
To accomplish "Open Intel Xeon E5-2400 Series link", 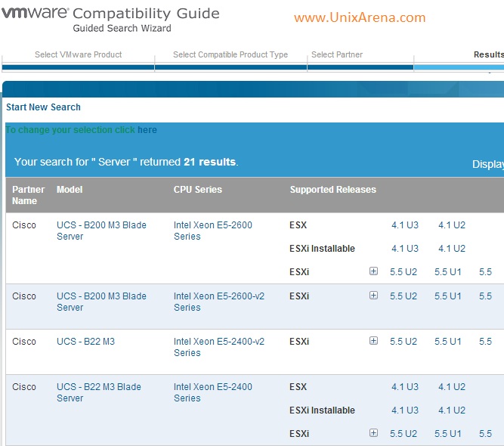I will point(213,392).
